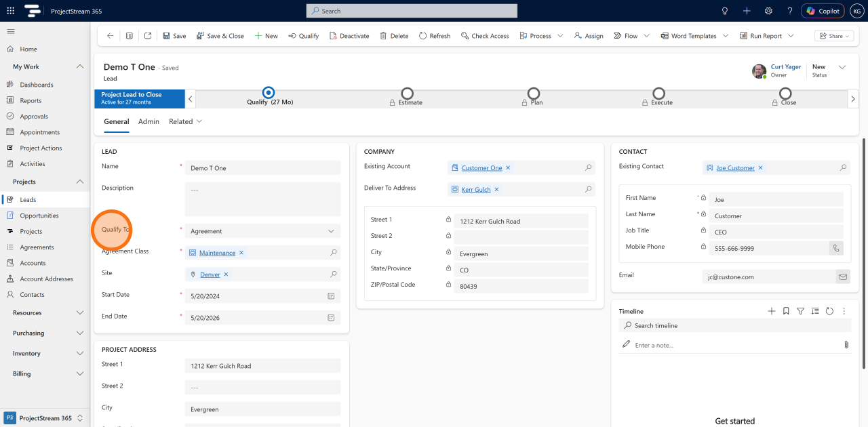Open the app launcher waffle icon
868x427 pixels.
click(x=10, y=11)
